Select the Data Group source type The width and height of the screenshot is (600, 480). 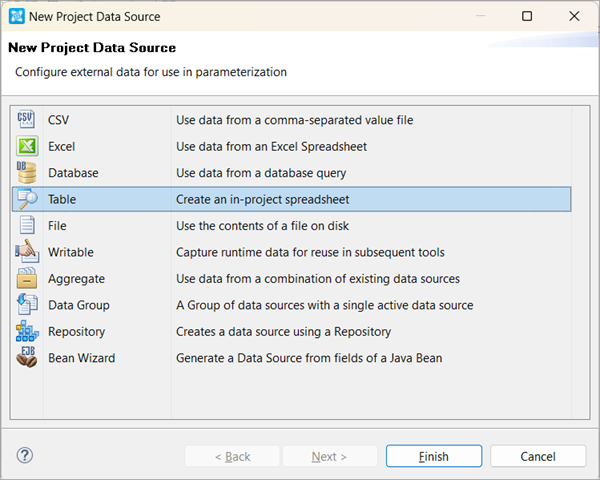click(78, 305)
